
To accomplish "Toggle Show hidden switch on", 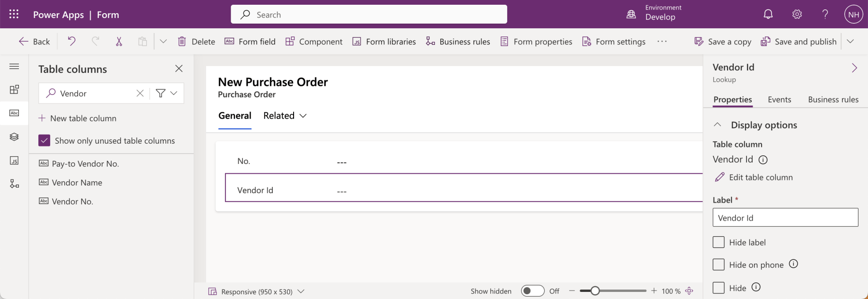I will coord(533,291).
